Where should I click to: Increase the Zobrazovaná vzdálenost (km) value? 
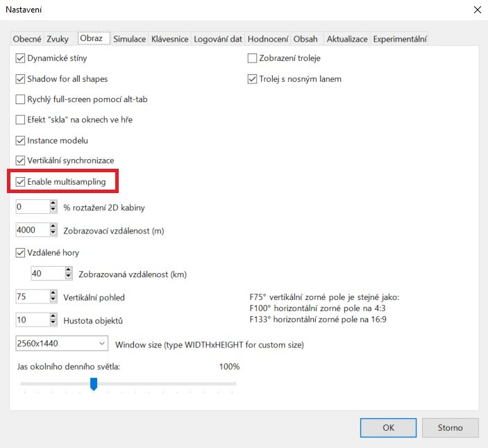[x=69, y=270]
